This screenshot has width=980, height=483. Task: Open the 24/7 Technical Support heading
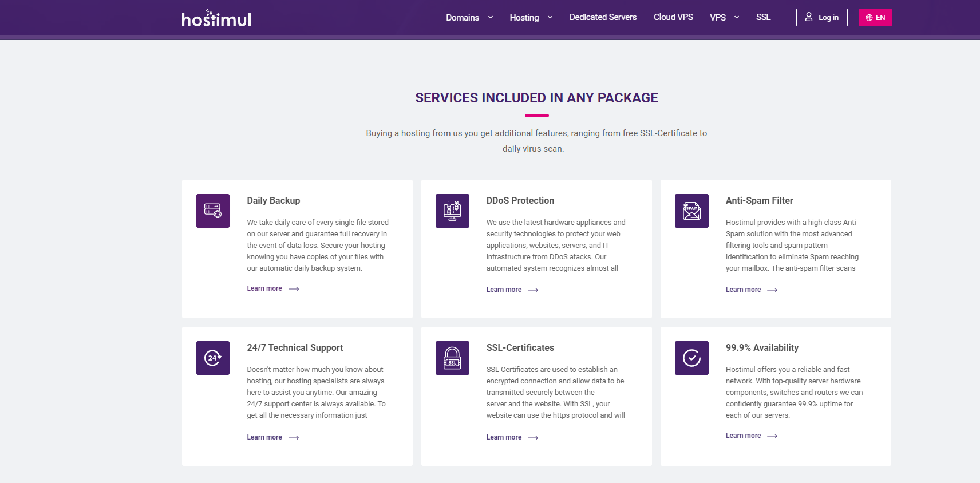click(295, 347)
